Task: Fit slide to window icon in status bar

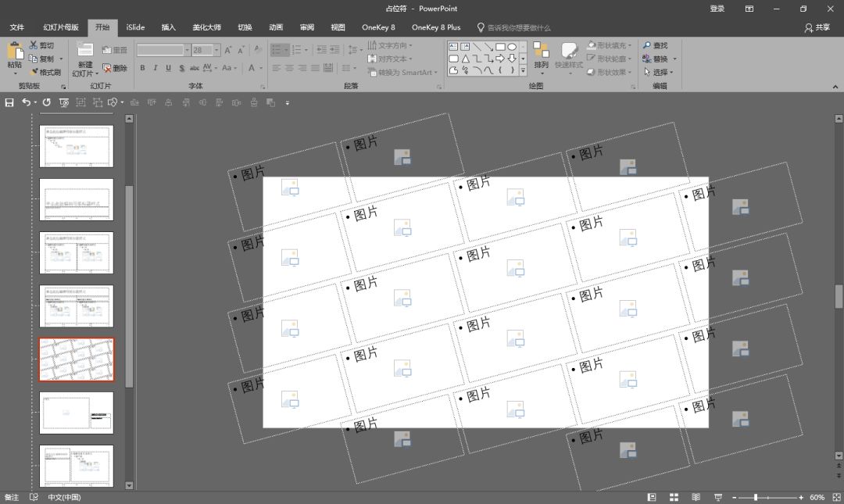Action: 836,497
